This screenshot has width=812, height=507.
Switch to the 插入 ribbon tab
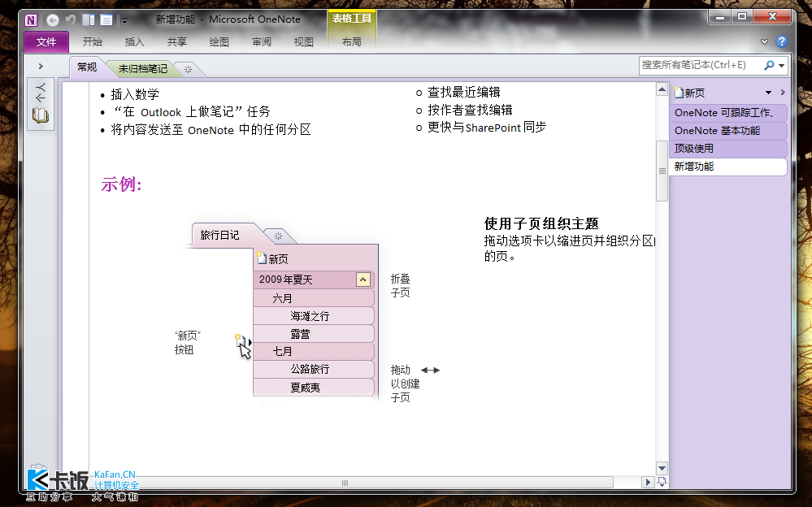click(134, 42)
